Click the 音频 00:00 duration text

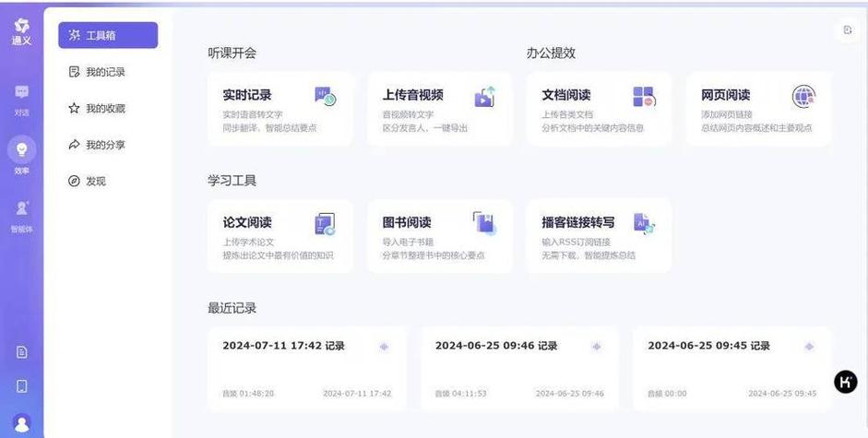coord(667,394)
